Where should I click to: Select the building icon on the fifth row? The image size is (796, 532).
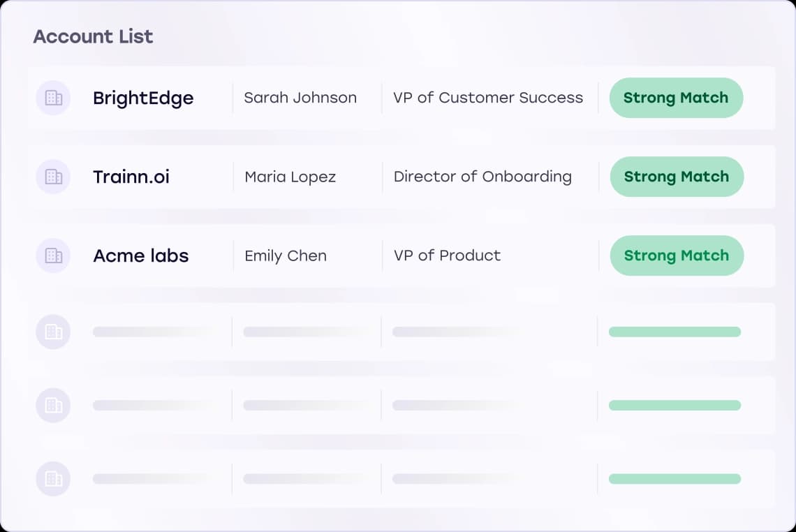pos(53,405)
